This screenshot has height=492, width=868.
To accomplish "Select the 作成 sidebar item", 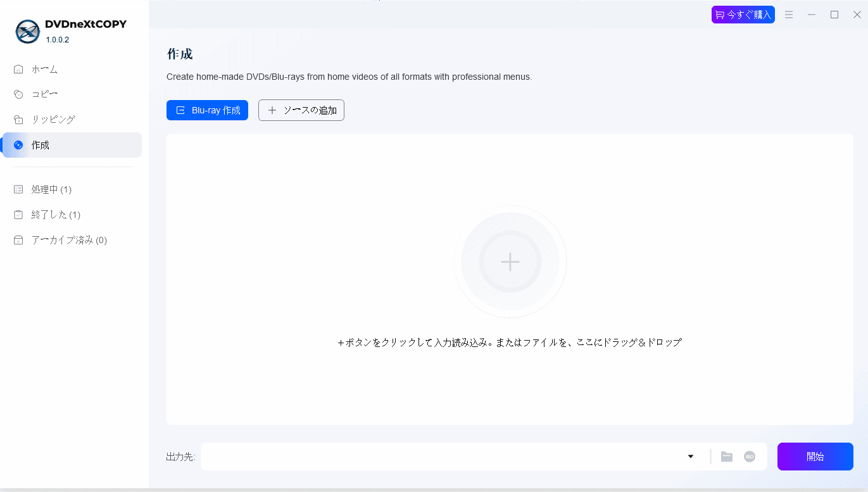I will [71, 145].
